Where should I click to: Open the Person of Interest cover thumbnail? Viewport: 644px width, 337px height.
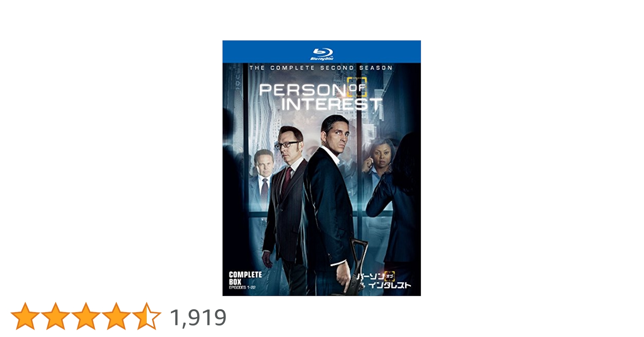tap(322, 168)
